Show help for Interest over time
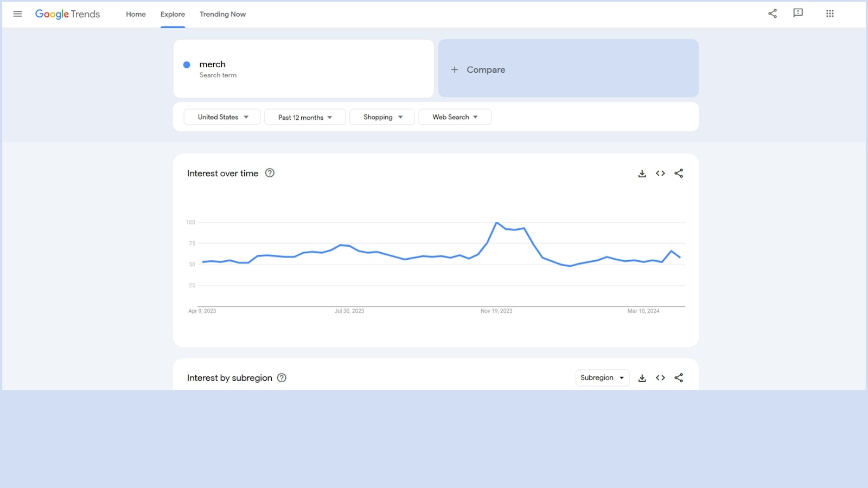The width and height of the screenshot is (868, 488). [270, 173]
